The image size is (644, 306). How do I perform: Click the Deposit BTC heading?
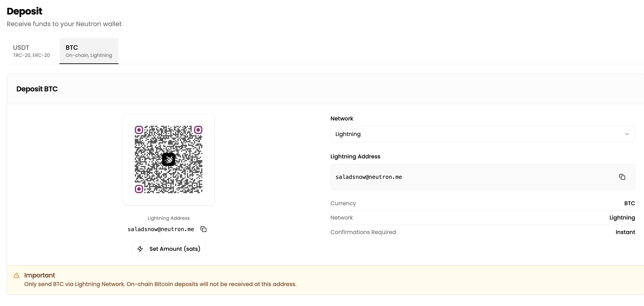[37, 89]
